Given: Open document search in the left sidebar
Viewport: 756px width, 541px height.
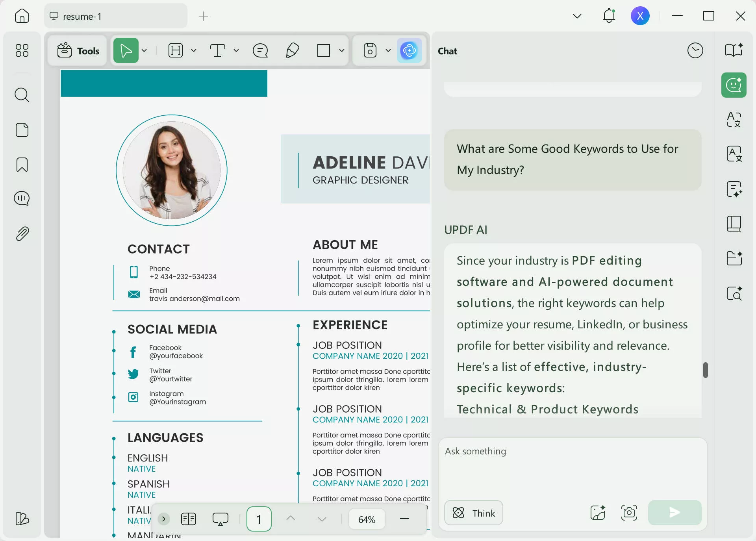Looking at the screenshot, I should coord(22,95).
